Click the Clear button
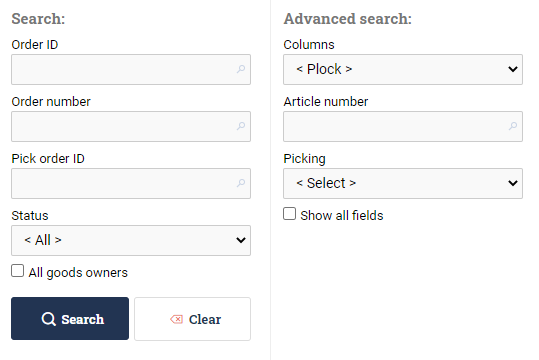The image size is (539, 360). 192,319
